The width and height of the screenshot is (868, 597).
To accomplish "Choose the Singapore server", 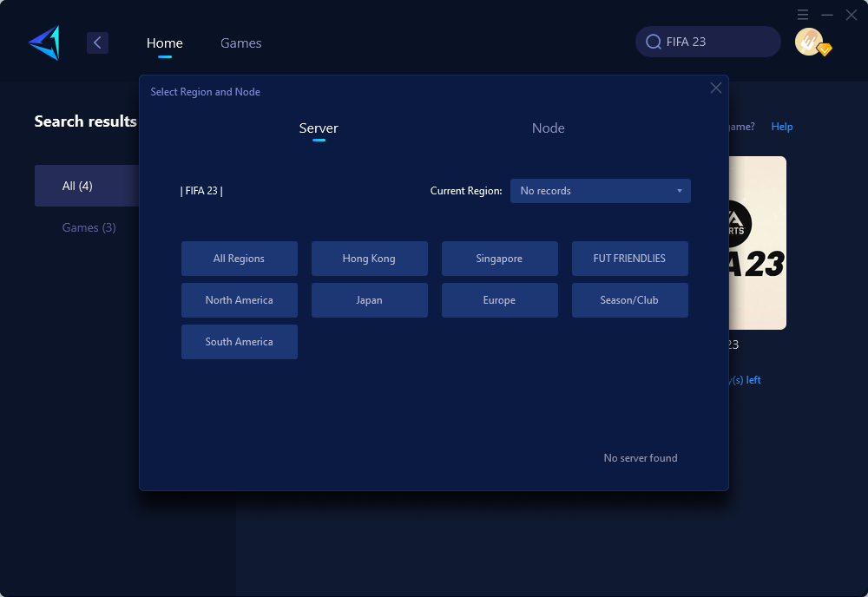I will pos(499,259).
